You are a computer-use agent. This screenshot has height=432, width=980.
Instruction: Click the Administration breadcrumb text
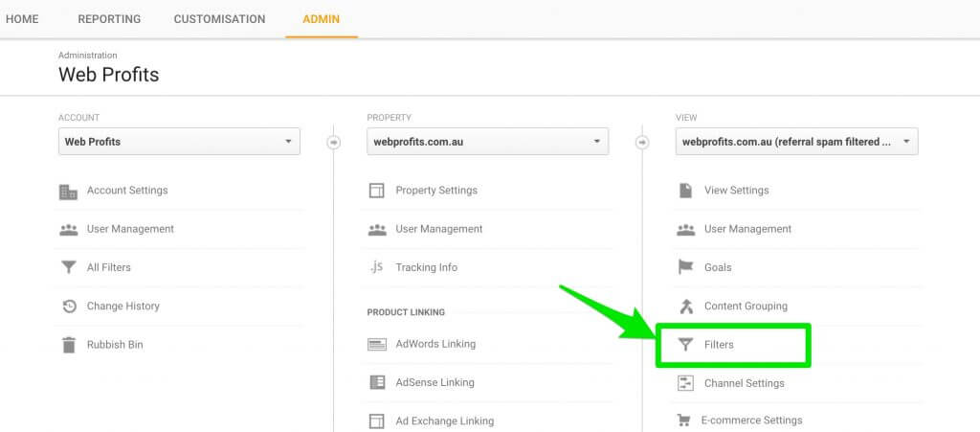(87, 56)
